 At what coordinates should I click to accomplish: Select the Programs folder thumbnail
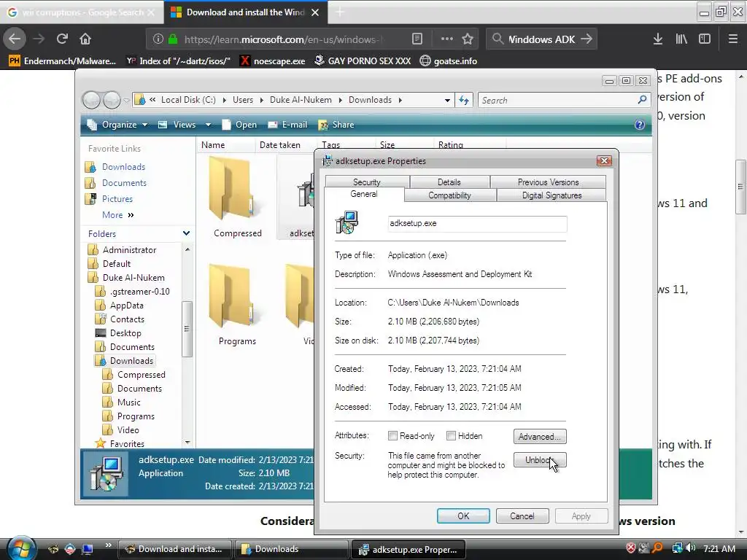(x=237, y=305)
